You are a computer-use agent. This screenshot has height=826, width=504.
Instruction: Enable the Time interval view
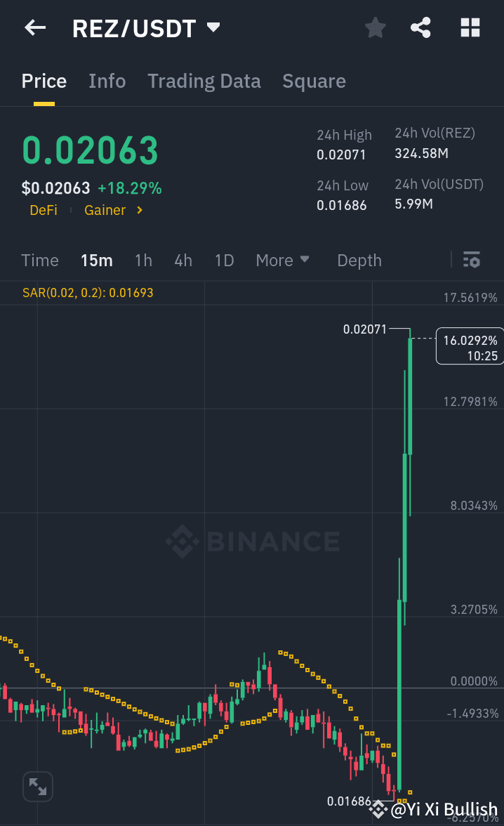click(39, 260)
